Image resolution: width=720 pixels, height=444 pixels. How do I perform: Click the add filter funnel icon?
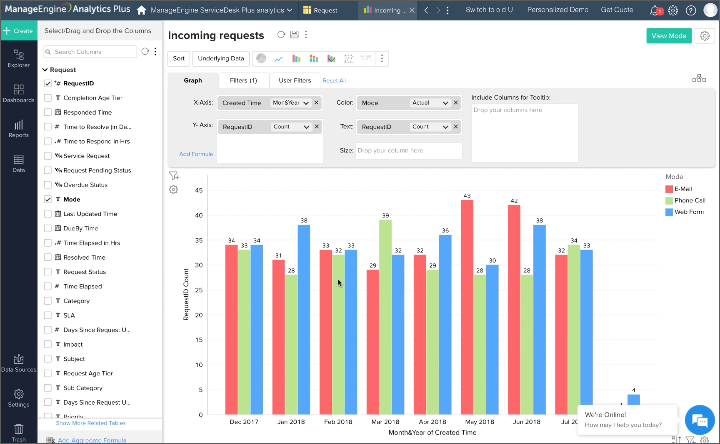(174, 175)
